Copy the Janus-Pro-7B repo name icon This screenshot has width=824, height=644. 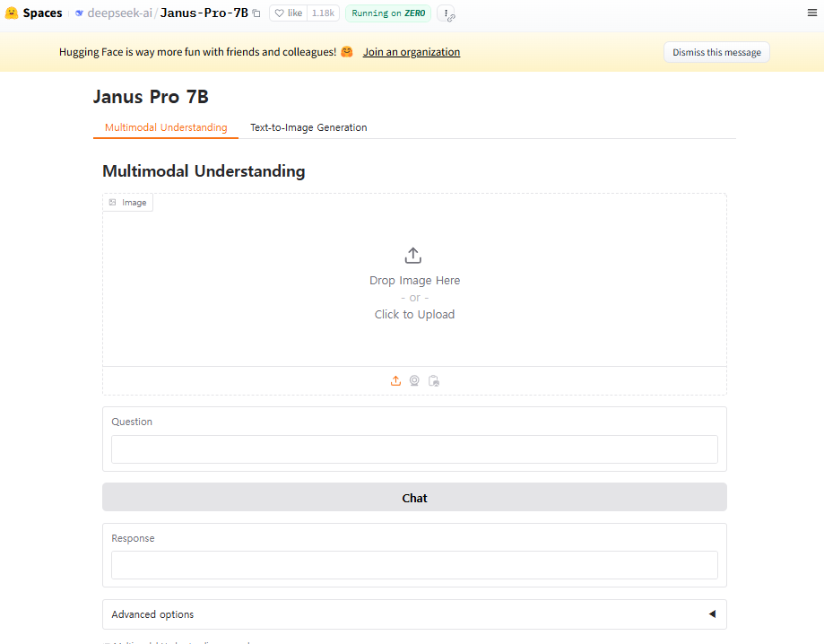pyautogui.click(x=256, y=13)
